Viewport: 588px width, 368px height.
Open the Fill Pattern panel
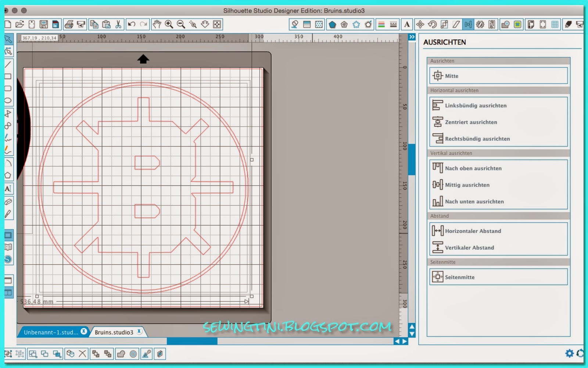click(319, 24)
